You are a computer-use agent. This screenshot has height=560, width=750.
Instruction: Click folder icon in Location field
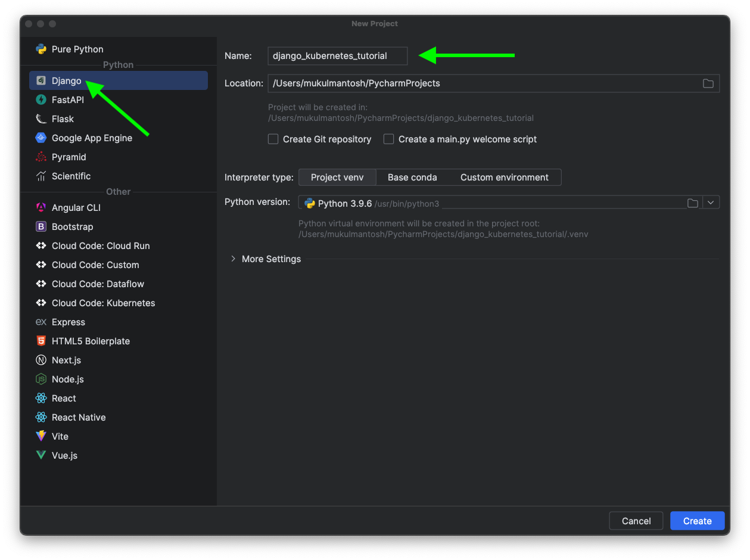tap(708, 83)
